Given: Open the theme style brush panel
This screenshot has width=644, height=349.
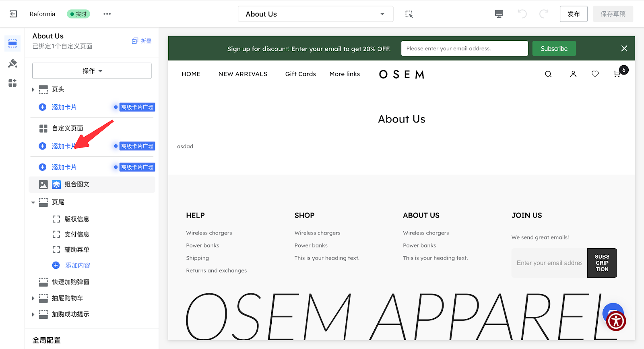Looking at the screenshot, I should point(12,63).
